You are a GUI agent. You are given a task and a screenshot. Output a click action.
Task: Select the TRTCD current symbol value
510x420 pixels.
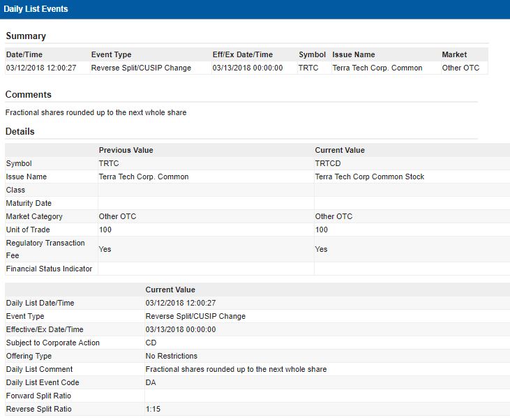[x=328, y=163]
